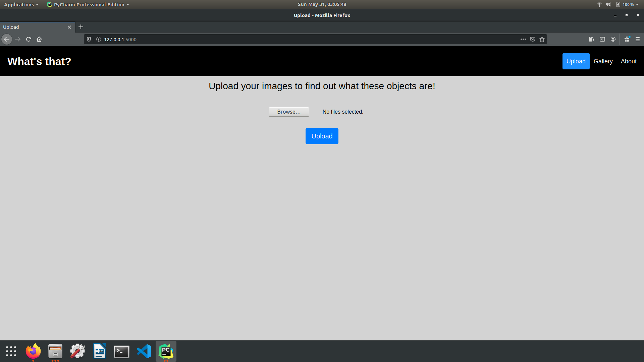This screenshot has width=644, height=362.
Task: Open the Firefox hamburger menu
Action: (638, 39)
